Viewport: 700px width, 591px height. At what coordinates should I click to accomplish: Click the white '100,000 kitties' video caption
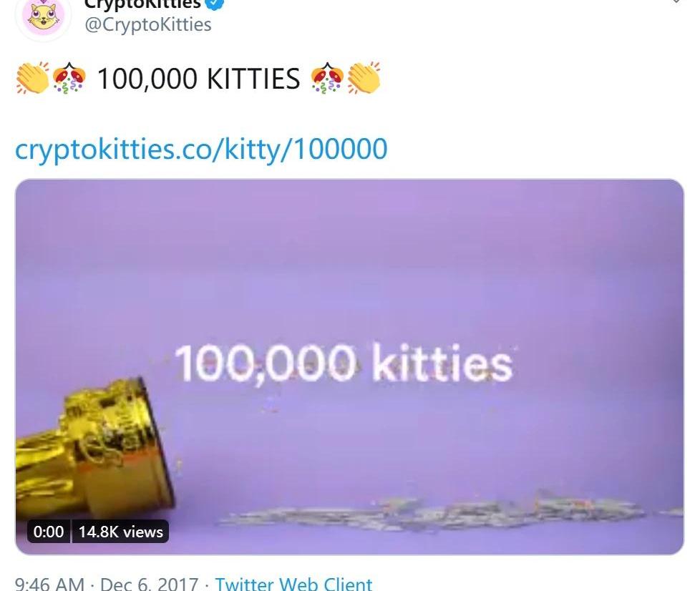(344, 363)
